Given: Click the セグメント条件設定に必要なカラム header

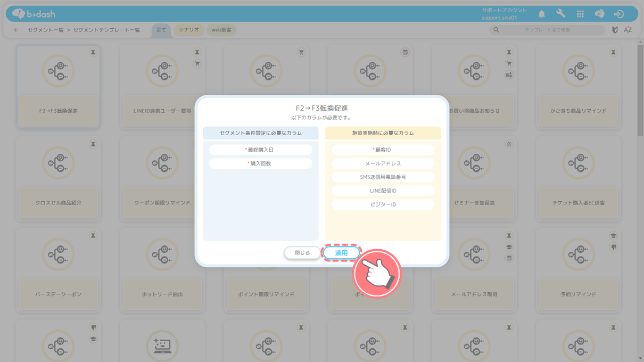Looking at the screenshot, I should pyautogui.click(x=261, y=133).
